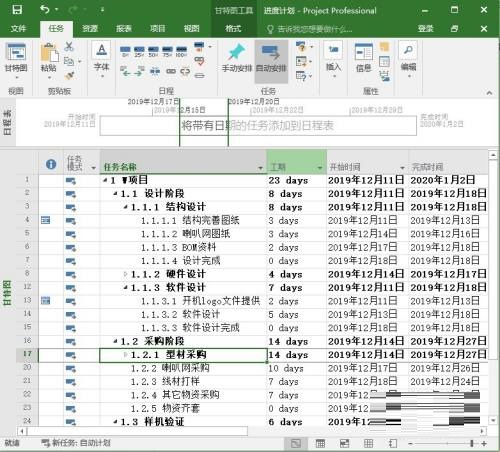Click the Tell me search box

[310, 29]
